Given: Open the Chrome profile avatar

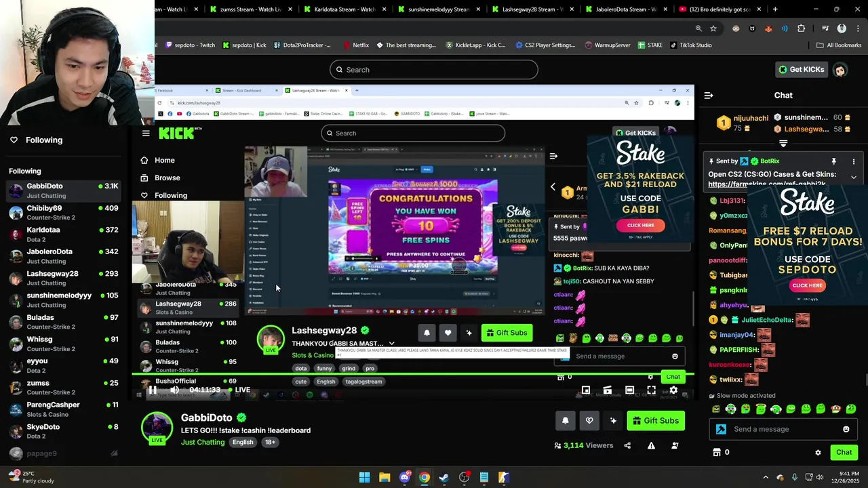Looking at the screenshot, I should pyautogui.click(x=842, y=28).
